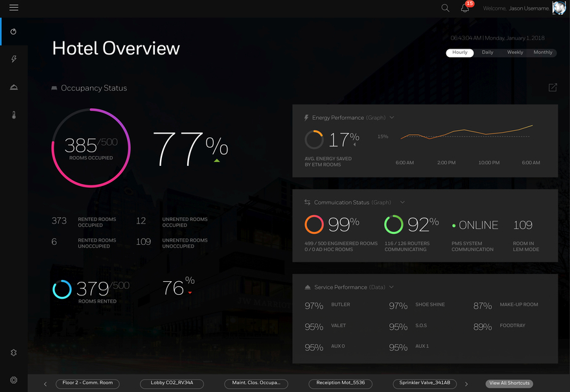Click 10:00 PM graph axis label

click(x=489, y=163)
